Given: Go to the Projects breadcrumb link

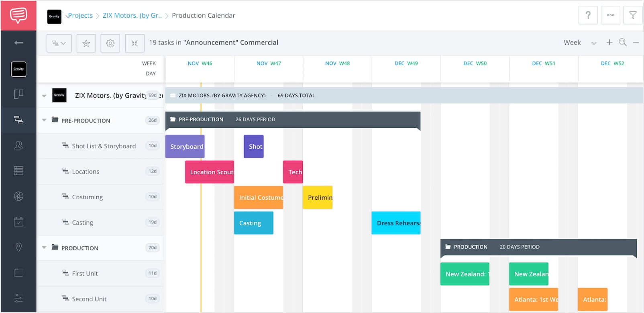Looking at the screenshot, I should coord(80,15).
